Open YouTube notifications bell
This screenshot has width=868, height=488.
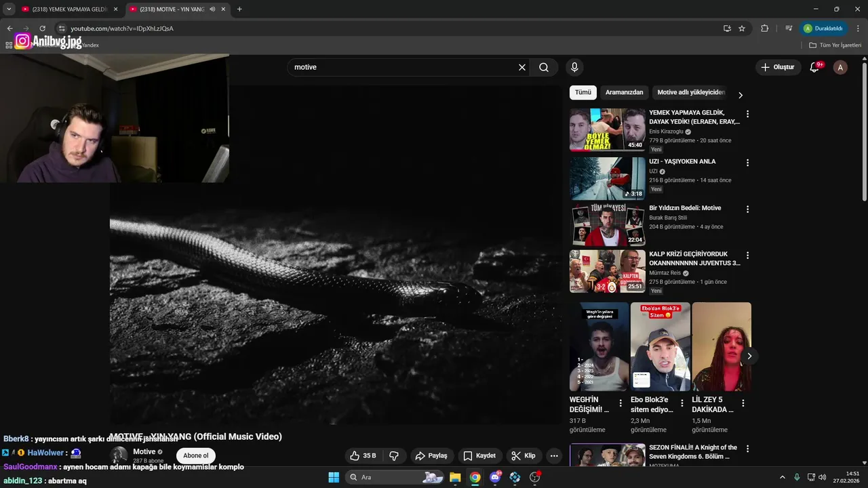815,67
